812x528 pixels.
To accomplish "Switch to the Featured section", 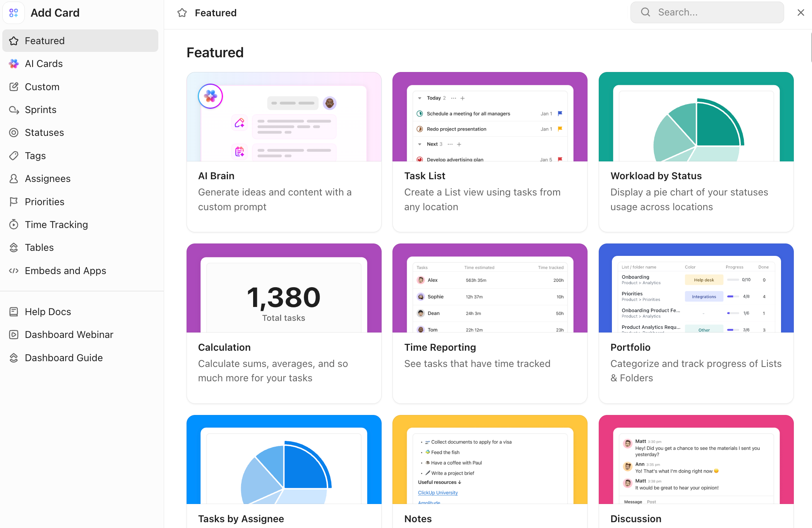I will pos(45,41).
